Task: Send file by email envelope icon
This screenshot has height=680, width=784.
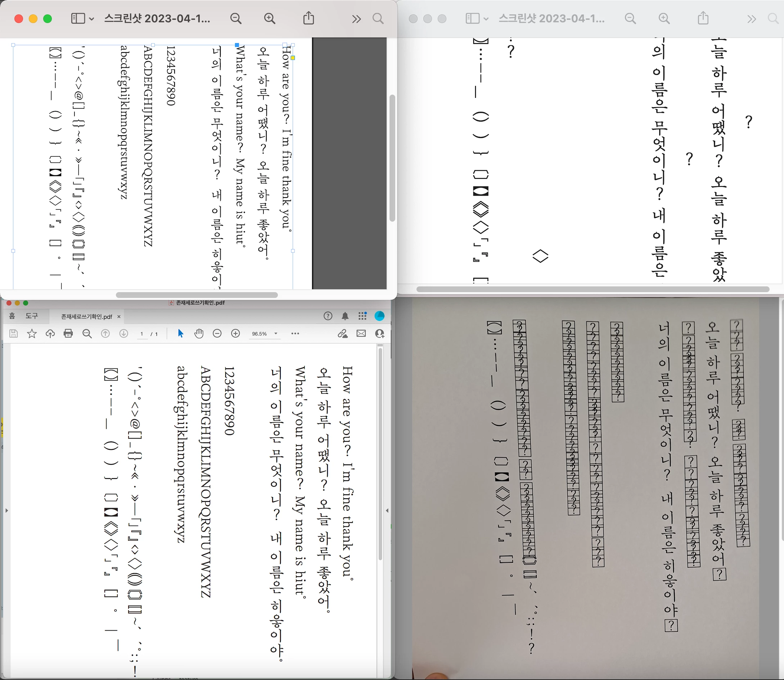Action: [361, 334]
